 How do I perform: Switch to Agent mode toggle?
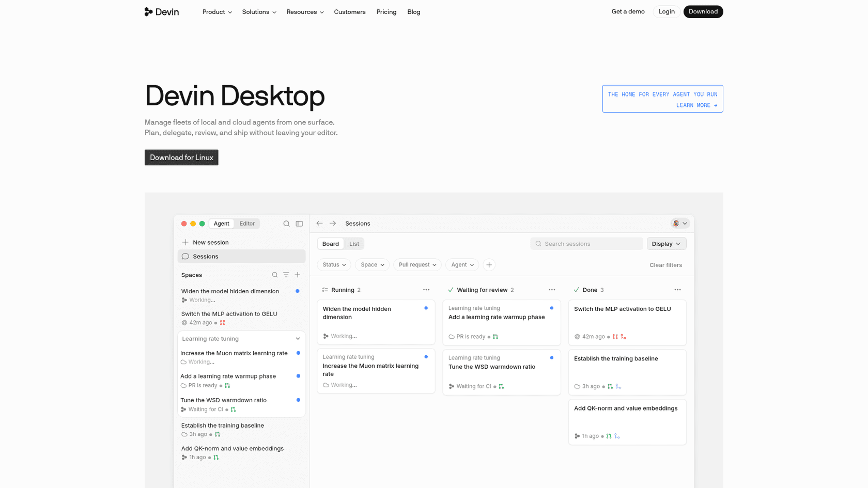pyautogui.click(x=221, y=224)
